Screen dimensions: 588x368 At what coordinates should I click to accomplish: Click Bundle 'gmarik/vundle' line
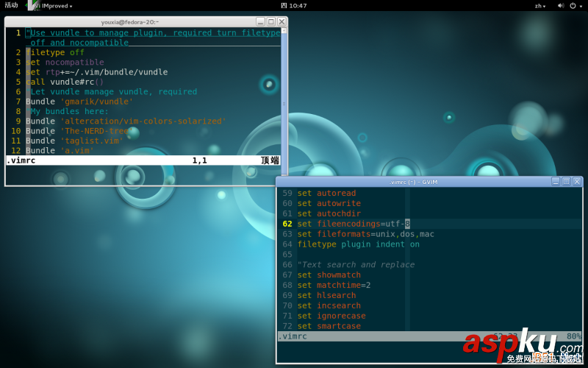pos(79,102)
